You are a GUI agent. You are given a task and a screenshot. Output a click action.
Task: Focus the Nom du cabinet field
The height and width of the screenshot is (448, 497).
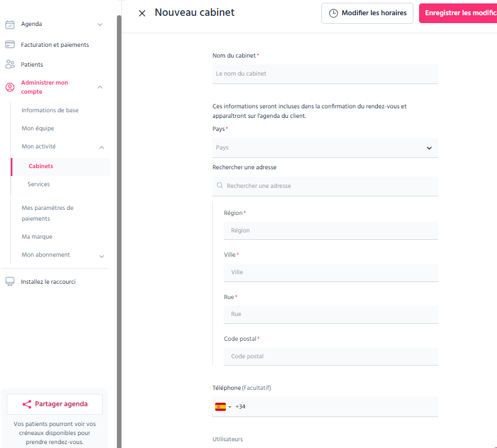tap(325, 74)
